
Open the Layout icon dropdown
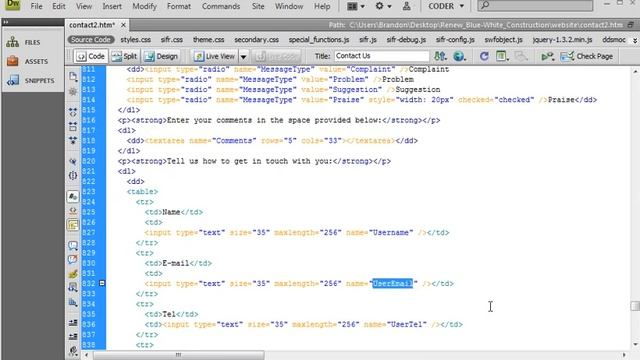pos(356,6)
